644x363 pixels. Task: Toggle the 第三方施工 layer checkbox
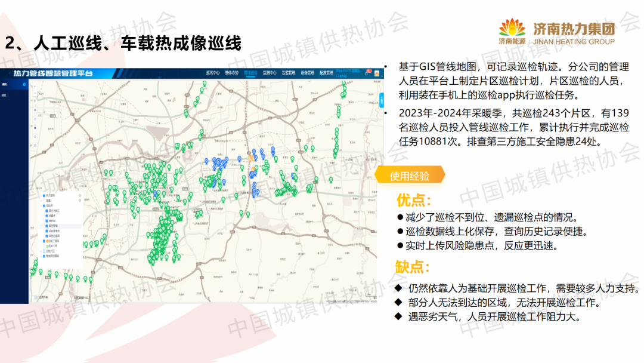tap(46, 211)
